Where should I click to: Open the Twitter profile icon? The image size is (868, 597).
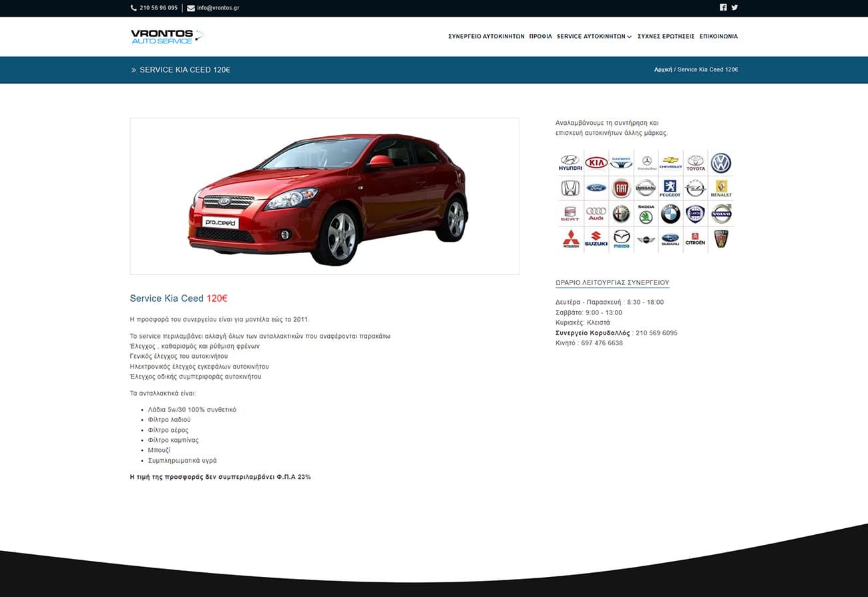[734, 7]
